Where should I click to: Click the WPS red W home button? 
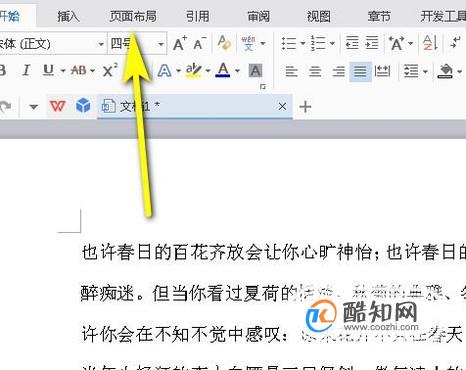[x=57, y=106]
